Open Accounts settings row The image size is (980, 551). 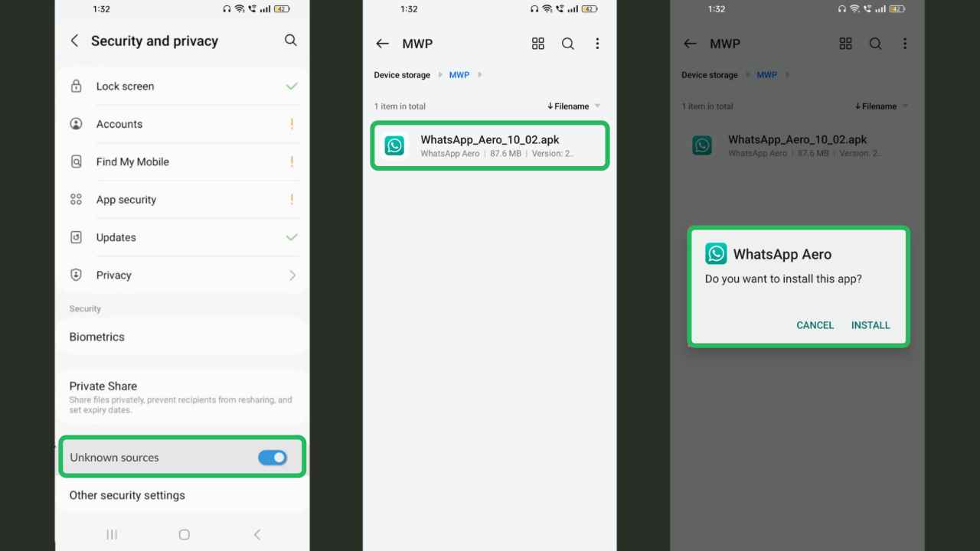click(182, 124)
